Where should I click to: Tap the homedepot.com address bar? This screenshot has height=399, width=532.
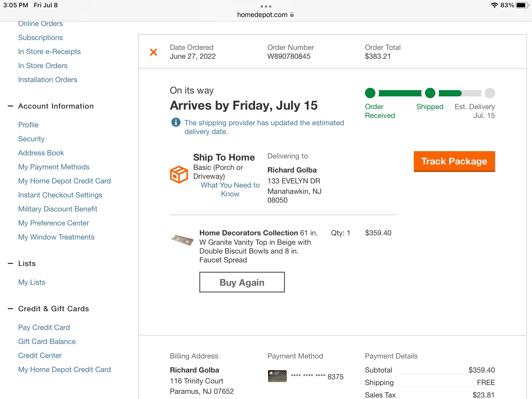[262, 15]
